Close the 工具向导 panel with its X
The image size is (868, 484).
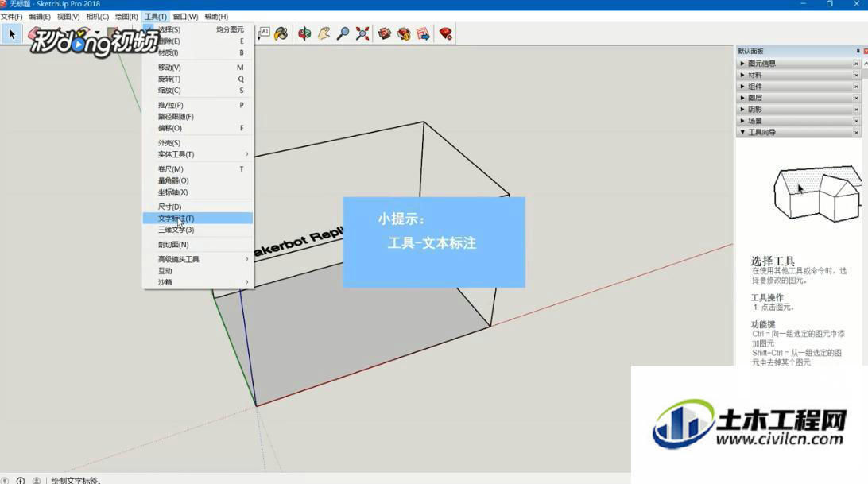click(x=856, y=133)
